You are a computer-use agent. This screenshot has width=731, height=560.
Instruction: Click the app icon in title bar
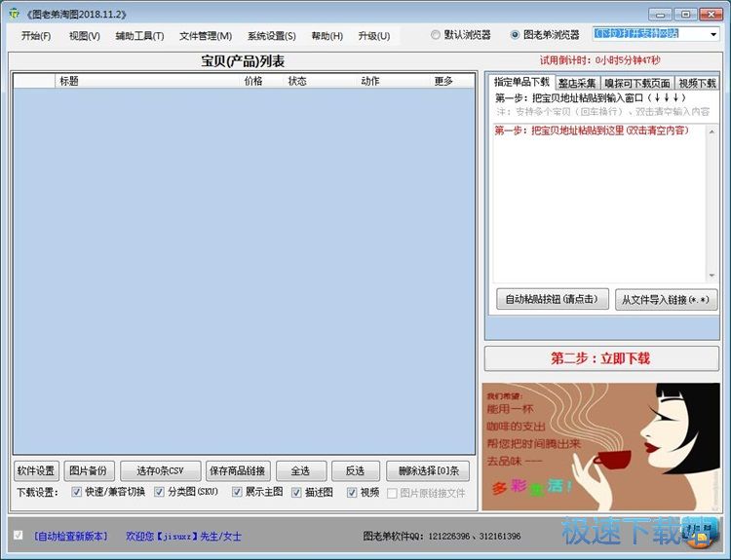tap(14, 14)
